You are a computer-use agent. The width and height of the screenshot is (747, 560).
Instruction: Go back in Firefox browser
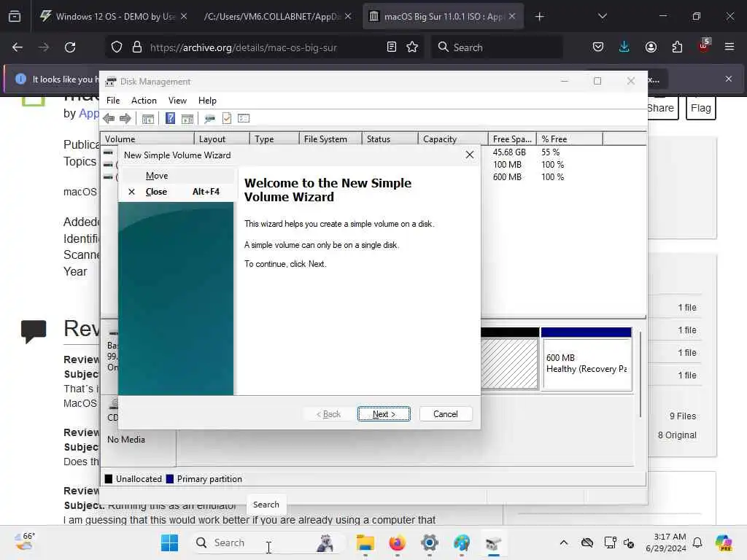18,47
